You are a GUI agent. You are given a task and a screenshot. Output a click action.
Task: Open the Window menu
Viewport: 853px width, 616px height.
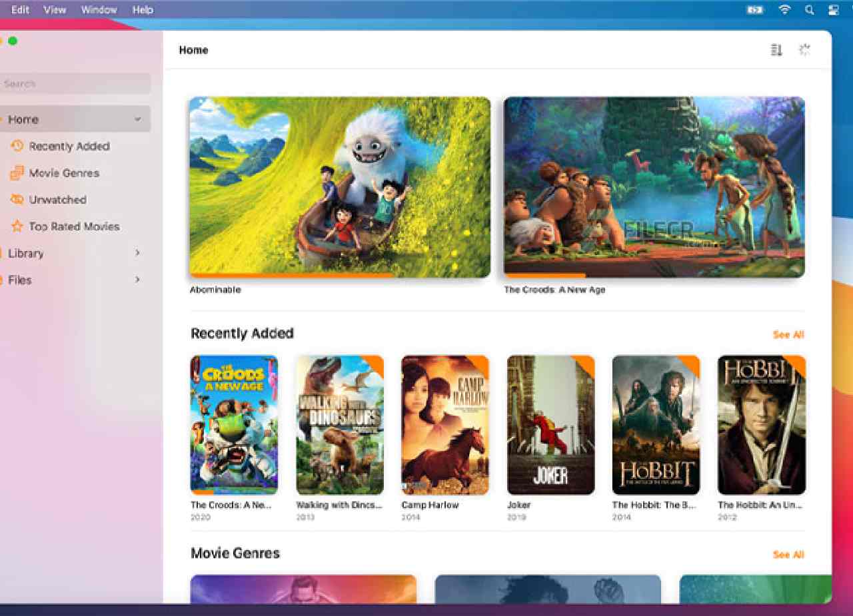pyautogui.click(x=99, y=10)
